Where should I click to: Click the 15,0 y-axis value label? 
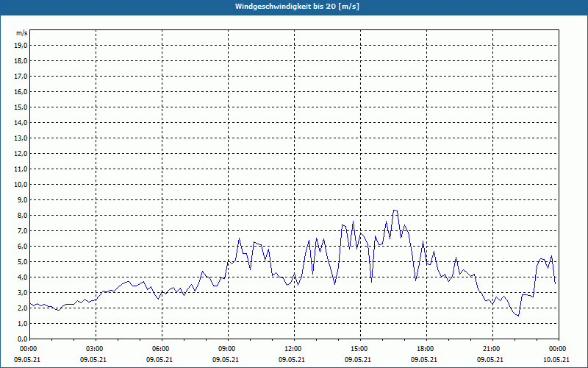(21, 107)
